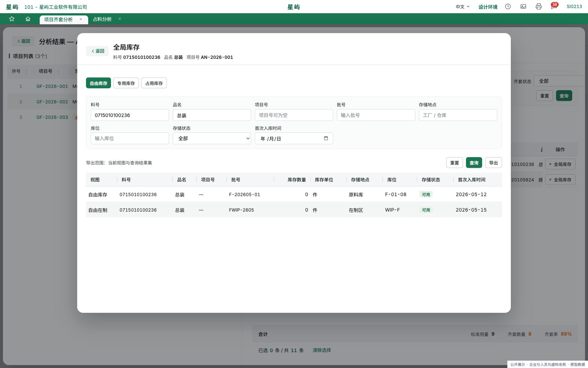Image resolution: width=588 pixels, height=368 pixels.
Task: Close the 项目齐套分析 tab
Action: [x=81, y=19]
